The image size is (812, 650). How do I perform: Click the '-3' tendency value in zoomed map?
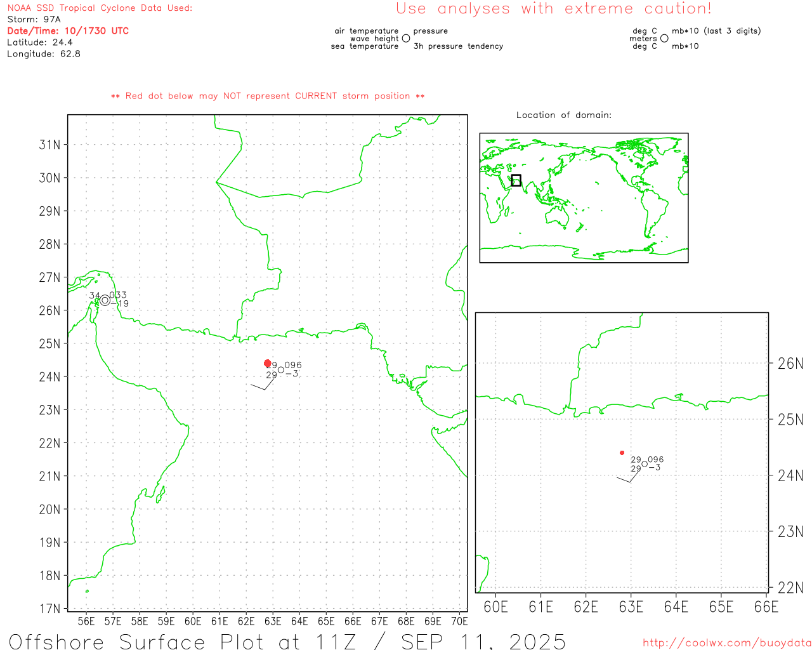point(654,468)
